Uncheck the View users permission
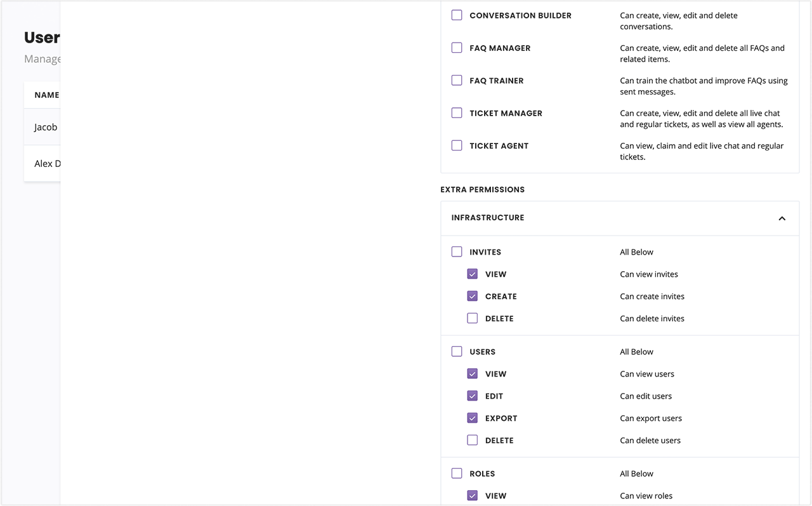 coord(472,373)
